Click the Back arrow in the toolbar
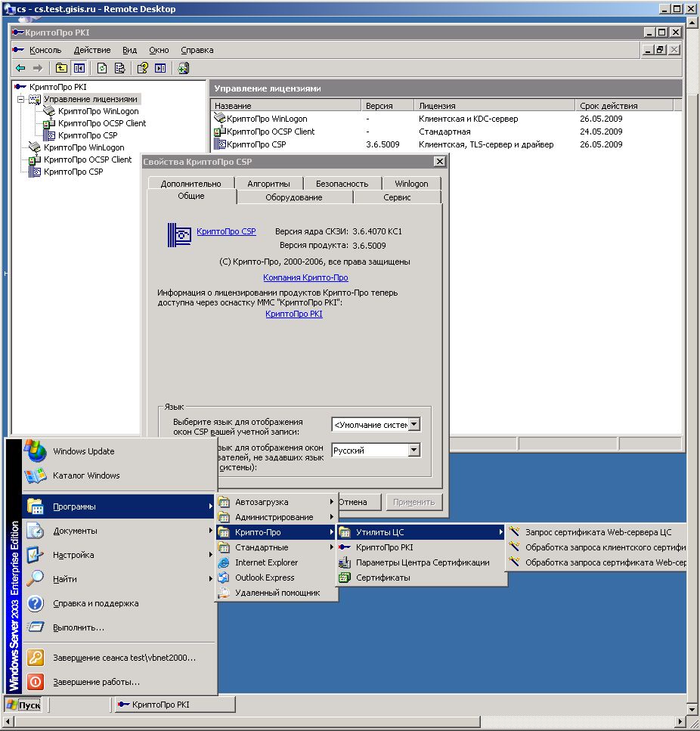 coord(20,69)
